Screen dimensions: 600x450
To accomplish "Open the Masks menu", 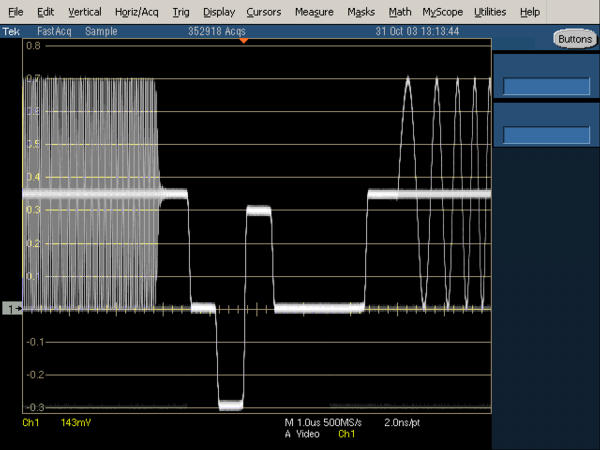I will (x=361, y=12).
